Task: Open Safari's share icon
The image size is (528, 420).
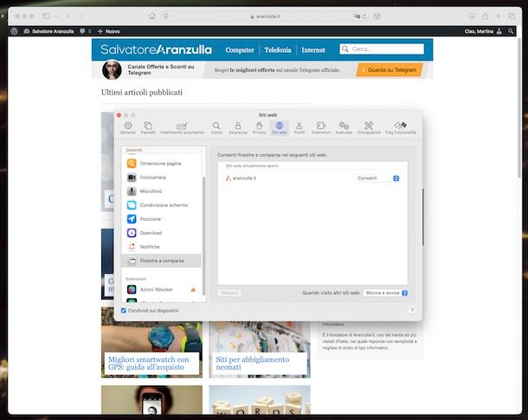Action: 486,16
